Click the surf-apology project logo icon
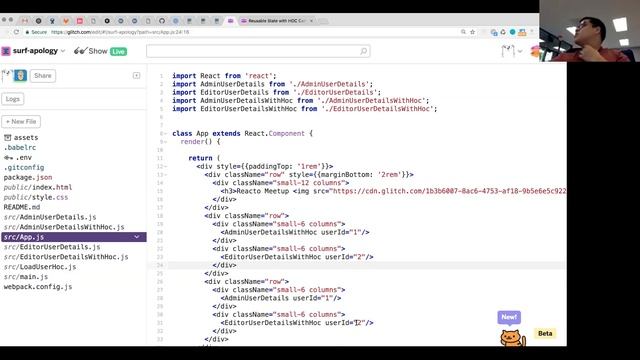Image resolution: width=640 pixels, height=360 pixels. (6, 51)
